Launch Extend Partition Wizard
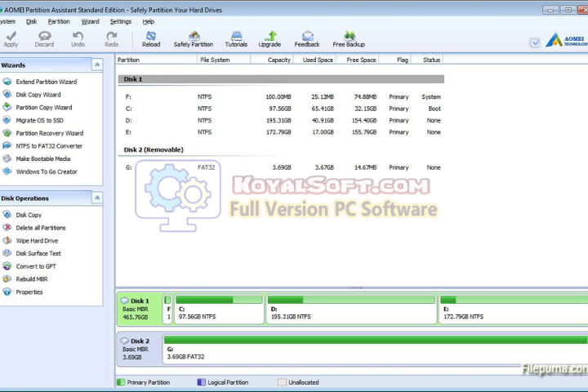 pos(46,82)
